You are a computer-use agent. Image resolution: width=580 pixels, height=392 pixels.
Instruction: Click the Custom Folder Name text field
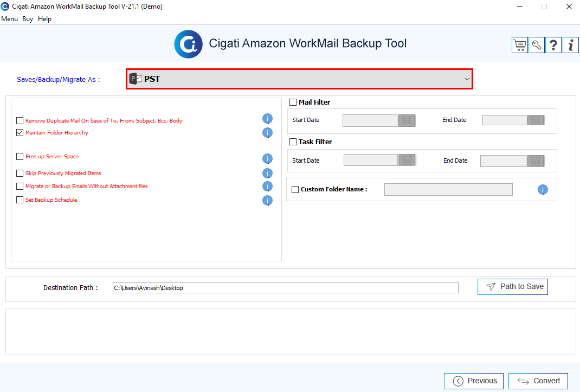(x=448, y=190)
